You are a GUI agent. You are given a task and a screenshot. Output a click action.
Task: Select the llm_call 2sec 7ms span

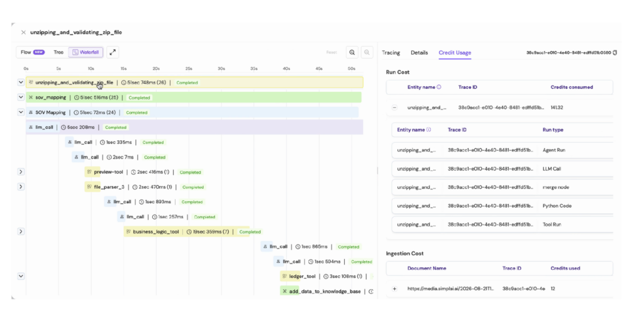[119, 157]
